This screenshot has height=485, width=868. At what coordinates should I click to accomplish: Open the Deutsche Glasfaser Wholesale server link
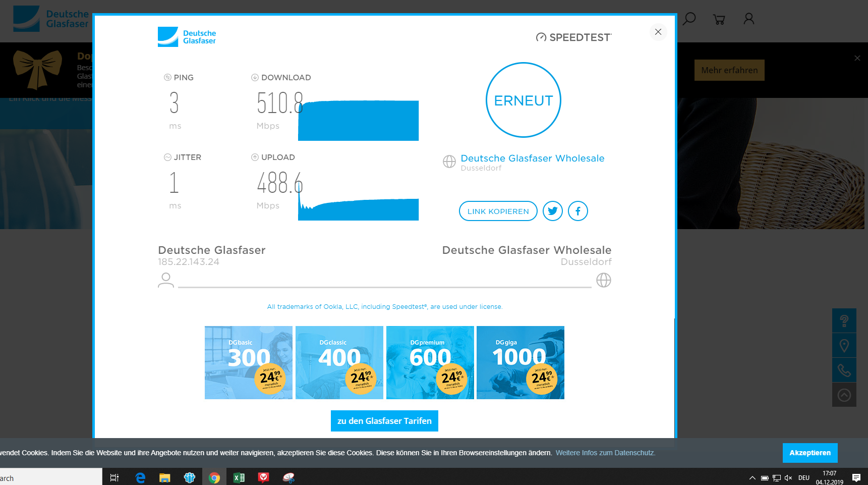point(533,158)
